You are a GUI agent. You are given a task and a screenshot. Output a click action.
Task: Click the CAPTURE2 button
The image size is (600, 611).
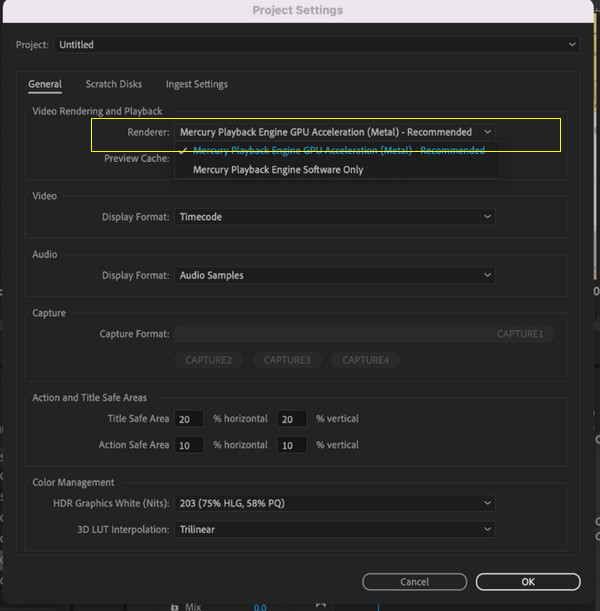(208, 360)
